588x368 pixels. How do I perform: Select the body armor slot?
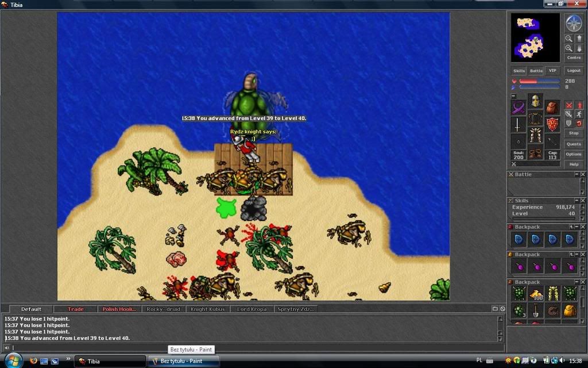[x=536, y=118]
